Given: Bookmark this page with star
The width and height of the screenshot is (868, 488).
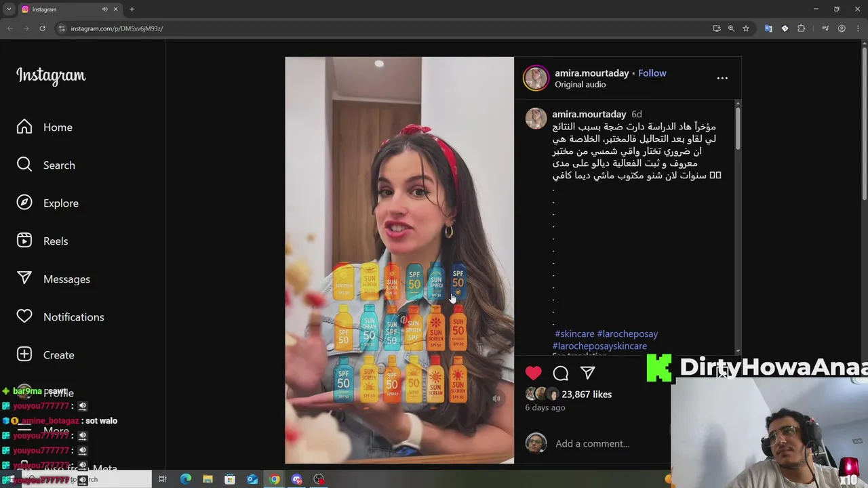Looking at the screenshot, I should (x=746, y=28).
